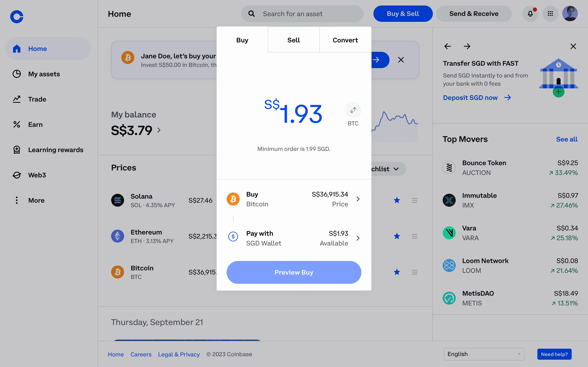Viewport: 588px width, 367px height.
Task: Click the Coinbase logo in the sidebar
Action: pyautogui.click(x=17, y=17)
